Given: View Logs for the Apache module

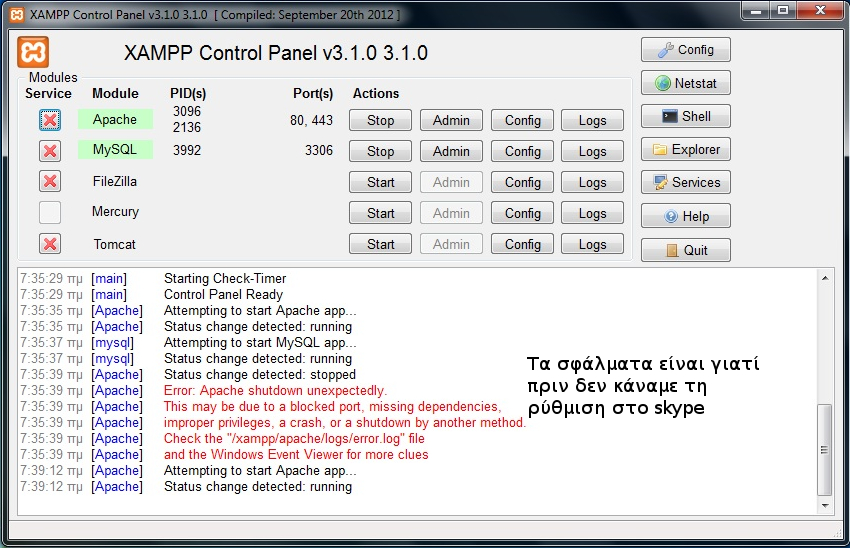Looking at the screenshot, I should tap(593, 120).
